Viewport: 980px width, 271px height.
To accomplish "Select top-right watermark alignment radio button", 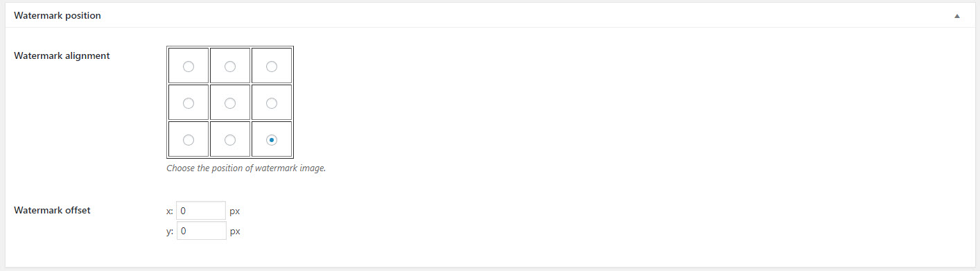I will 272,67.
